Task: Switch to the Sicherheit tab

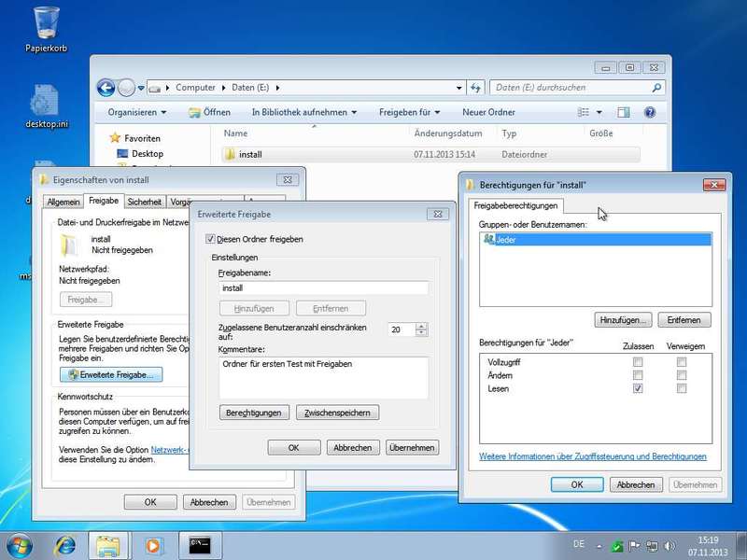Action: point(145,202)
